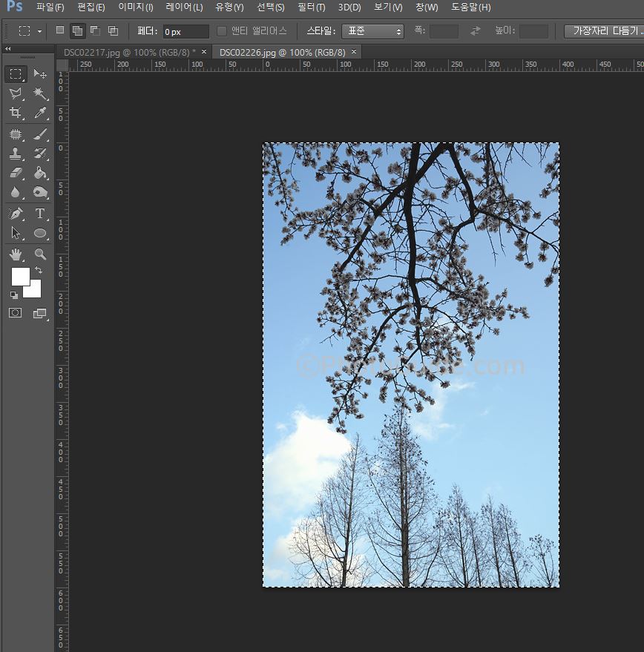Open the foreground color swatch
Screen dimensions: 644x652
point(20,277)
